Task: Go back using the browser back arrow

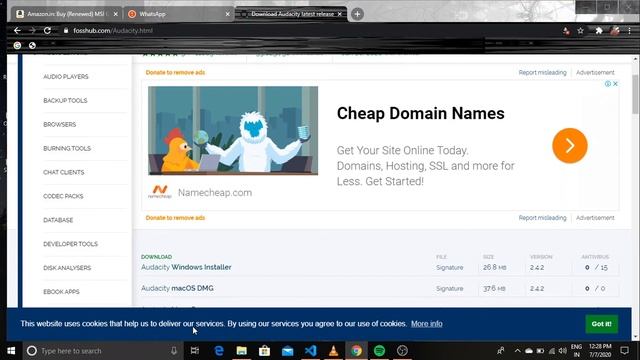Action: (17, 31)
